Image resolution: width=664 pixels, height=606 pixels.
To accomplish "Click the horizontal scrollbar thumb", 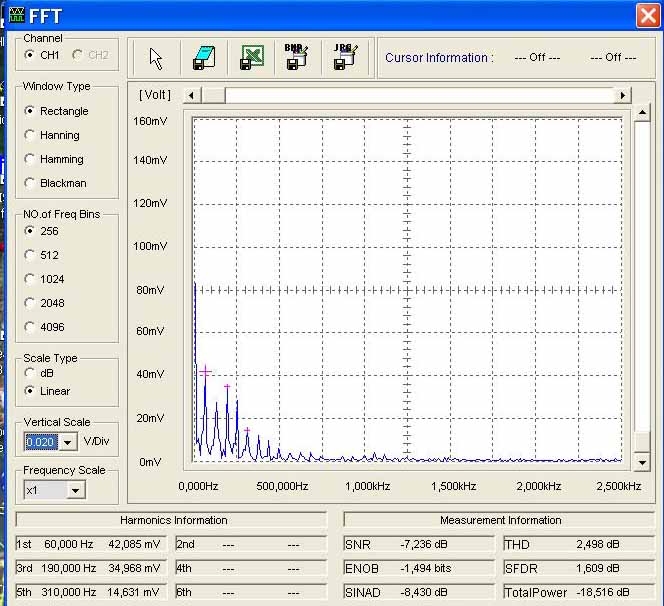I will coord(215,95).
